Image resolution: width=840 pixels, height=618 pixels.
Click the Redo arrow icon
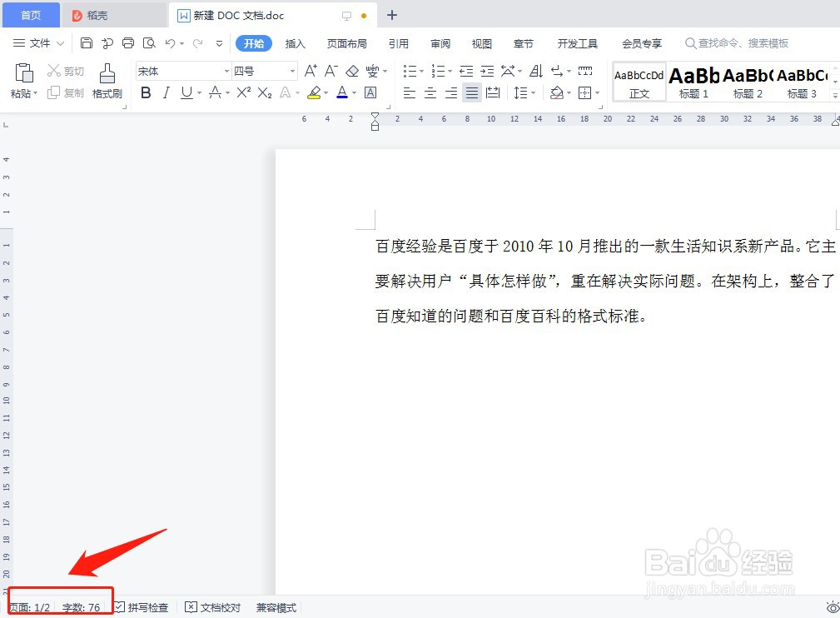click(197, 43)
